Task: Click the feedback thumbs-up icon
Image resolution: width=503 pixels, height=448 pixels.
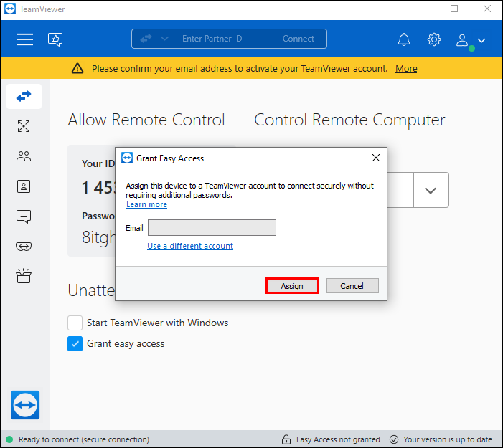Action: 55,39
